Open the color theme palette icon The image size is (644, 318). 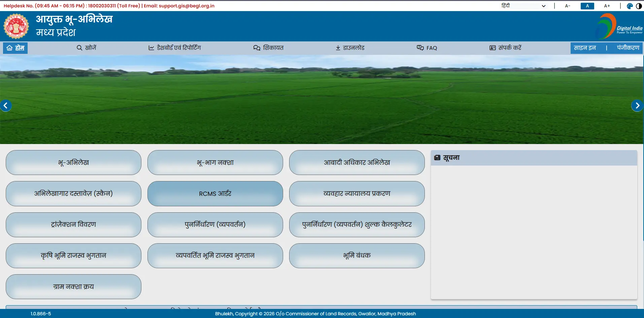pos(630,6)
